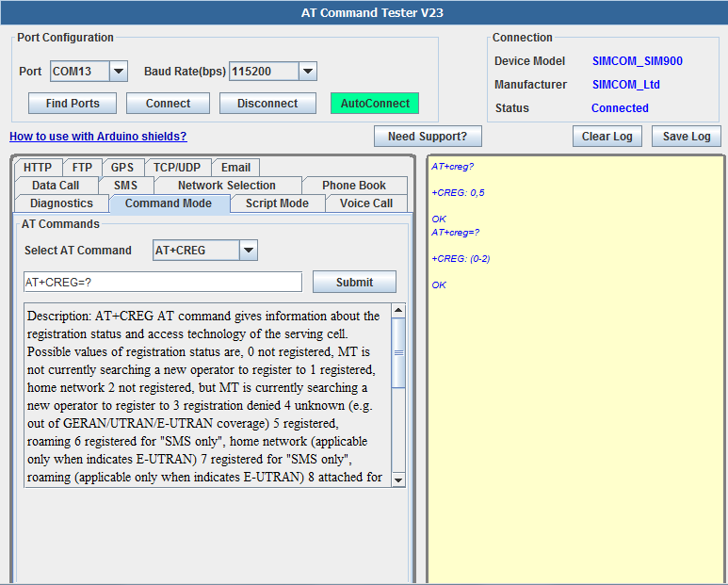Screen dimensions: 728x585
Task: Switch to the FTP tab
Action: (x=82, y=167)
